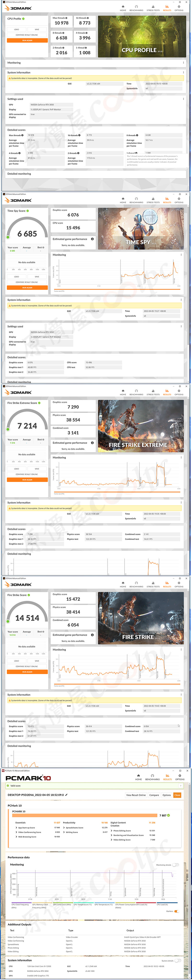Open Benchmarks in the CPU Profile window
The height and width of the screenshot is (980, 192).
coord(136,8)
